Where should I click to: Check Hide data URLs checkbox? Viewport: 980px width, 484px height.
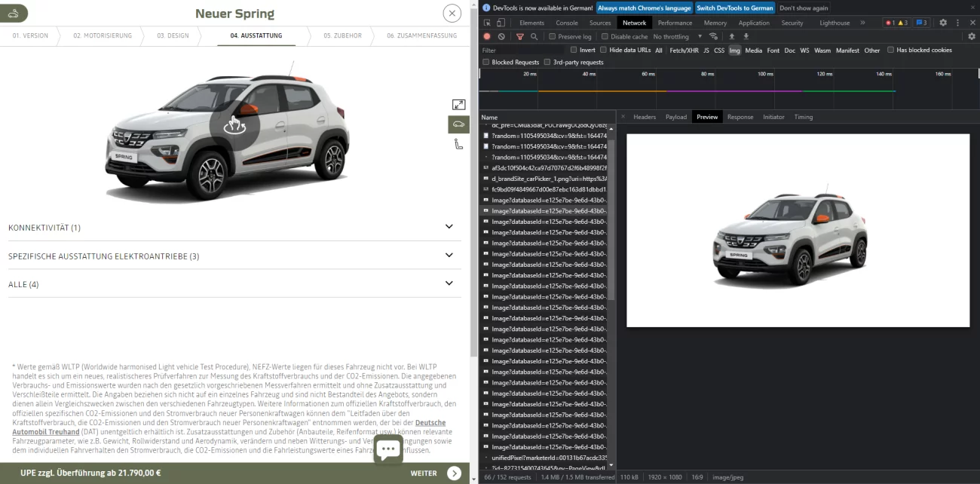[604, 50]
